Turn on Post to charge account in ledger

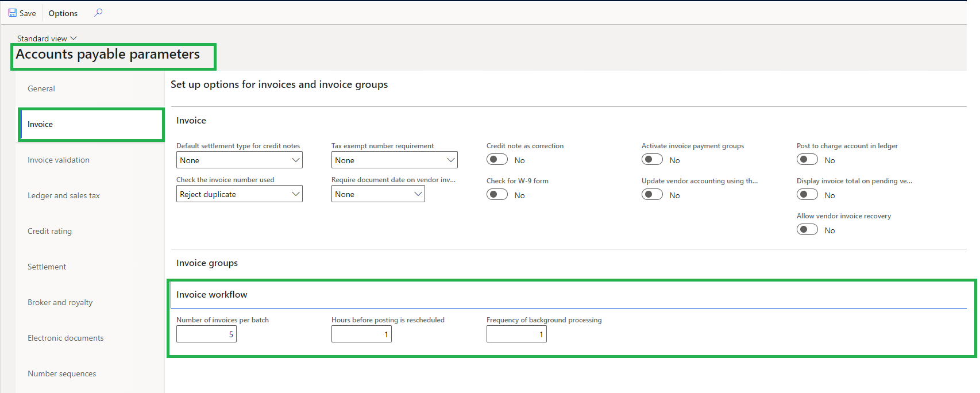coord(807,160)
